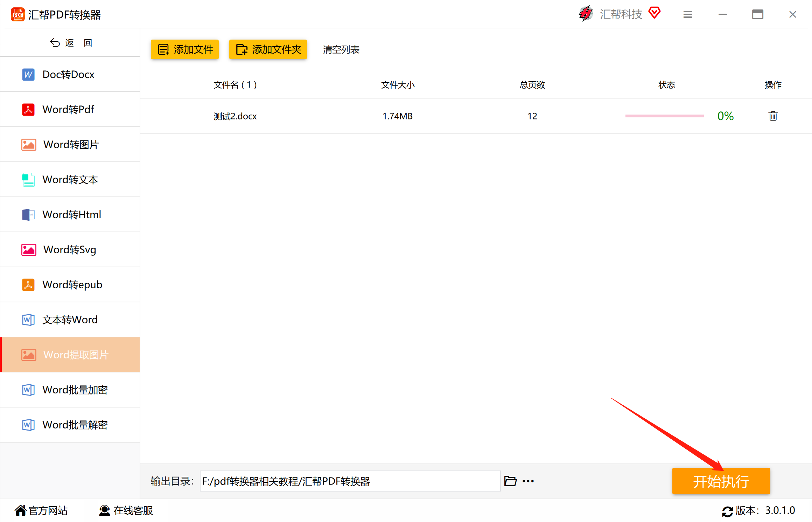This screenshot has height=522, width=812.
Task: Switch to 文本转Word
Action: pyautogui.click(x=70, y=320)
